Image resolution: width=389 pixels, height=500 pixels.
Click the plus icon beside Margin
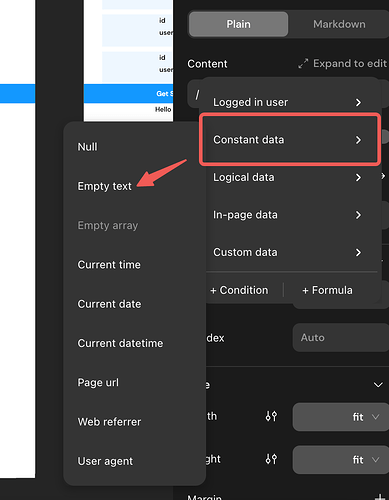[380, 498]
